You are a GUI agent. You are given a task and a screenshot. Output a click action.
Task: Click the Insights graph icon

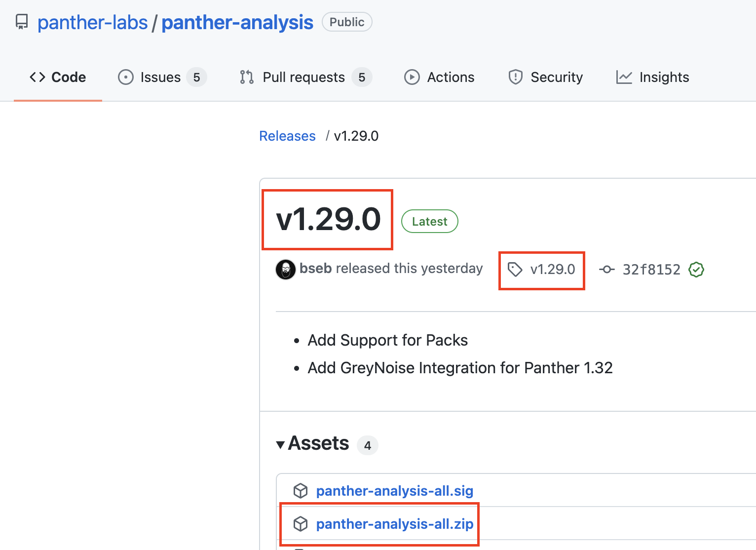624,77
